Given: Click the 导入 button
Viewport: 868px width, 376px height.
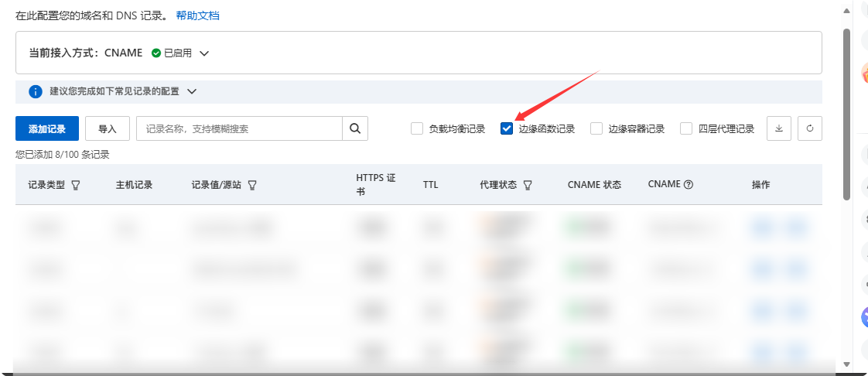Looking at the screenshot, I should coord(108,128).
